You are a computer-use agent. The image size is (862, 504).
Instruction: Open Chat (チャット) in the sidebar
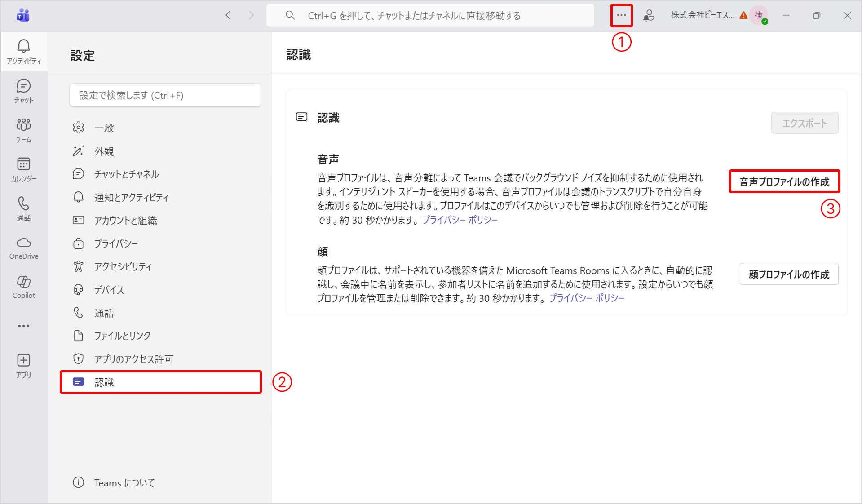click(x=23, y=91)
